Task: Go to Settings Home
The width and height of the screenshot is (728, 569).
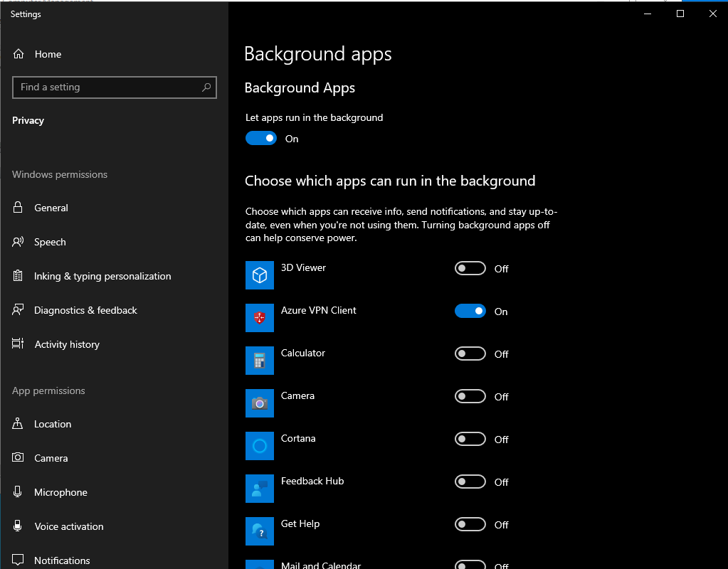Action: pyautogui.click(x=48, y=54)
